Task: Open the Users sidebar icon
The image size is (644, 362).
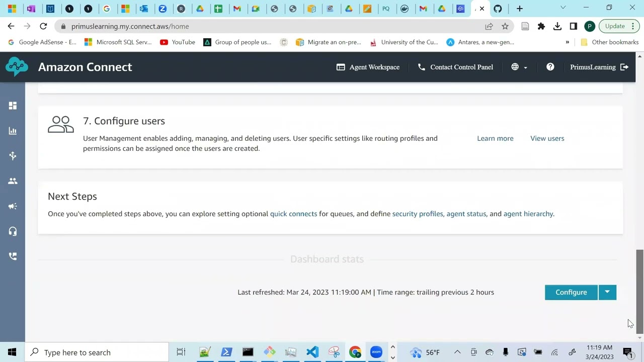Action: pyautogui.click(x=13, y=181)
